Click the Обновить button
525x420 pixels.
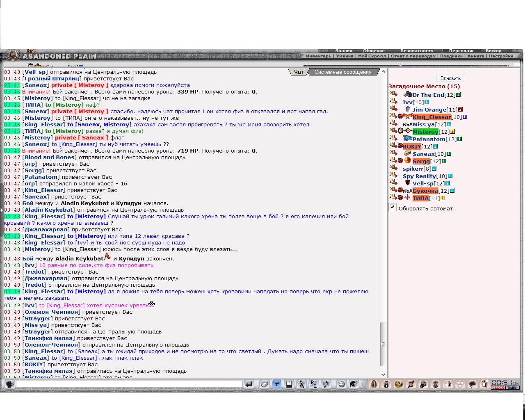(450, 78)
